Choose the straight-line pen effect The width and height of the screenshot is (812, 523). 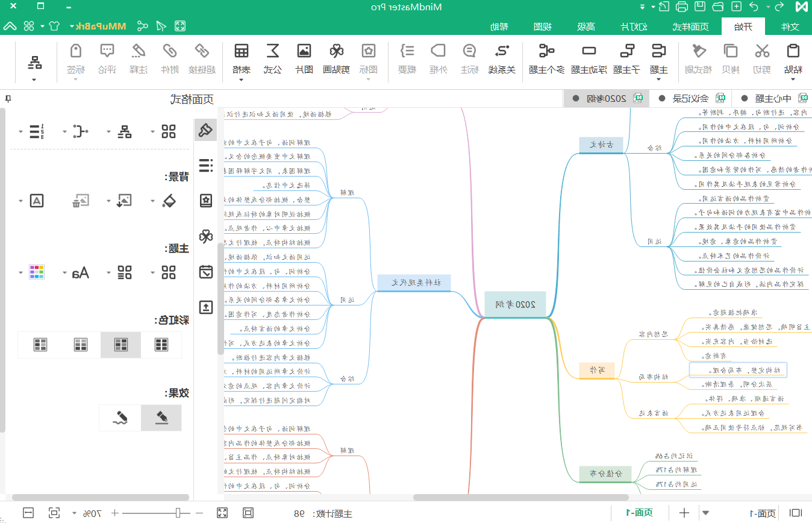[161, 418]
